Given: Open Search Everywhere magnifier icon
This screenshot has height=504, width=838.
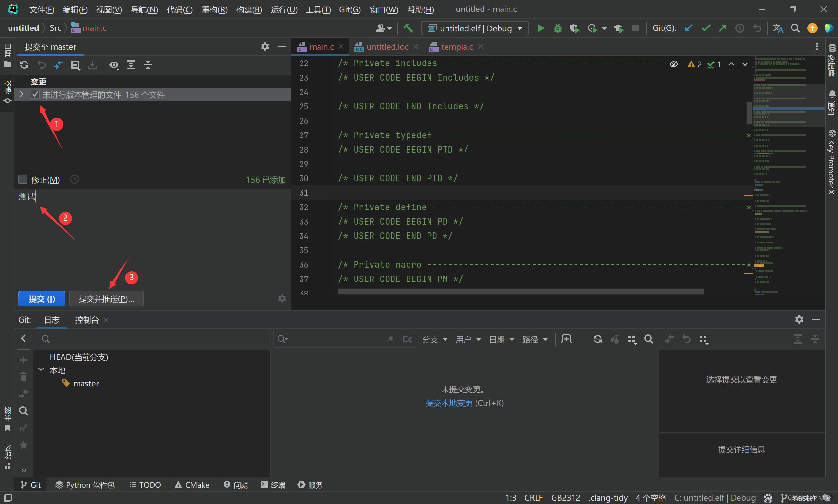Looking at the screenshot, I should tap(795, 28).
